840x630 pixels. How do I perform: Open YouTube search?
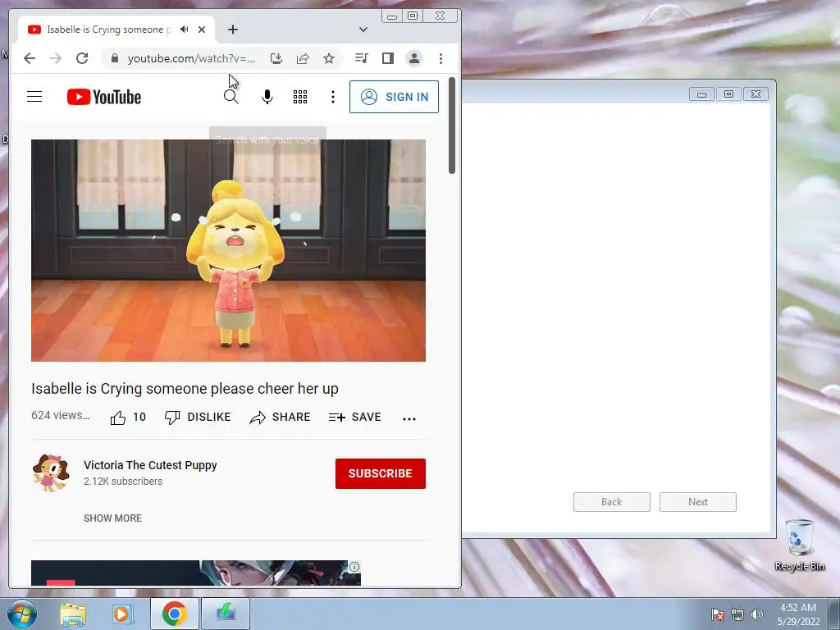(x=231, y=97)
